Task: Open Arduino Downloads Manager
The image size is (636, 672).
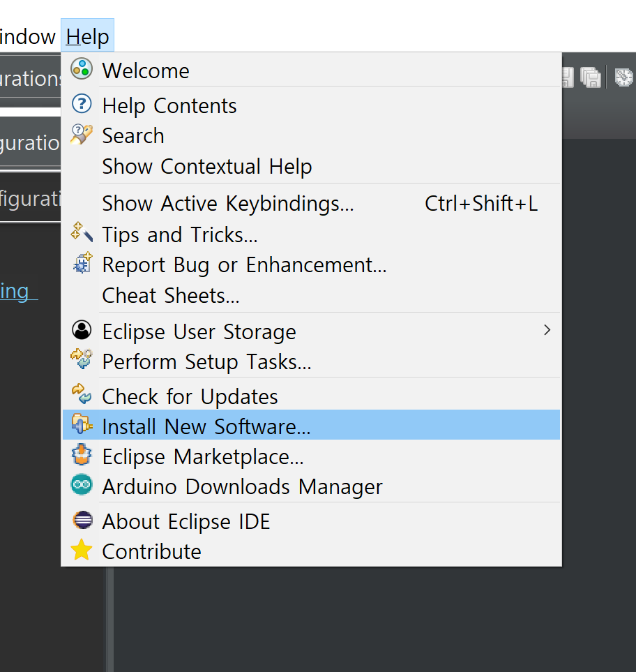Action: (x=311, y=486)
